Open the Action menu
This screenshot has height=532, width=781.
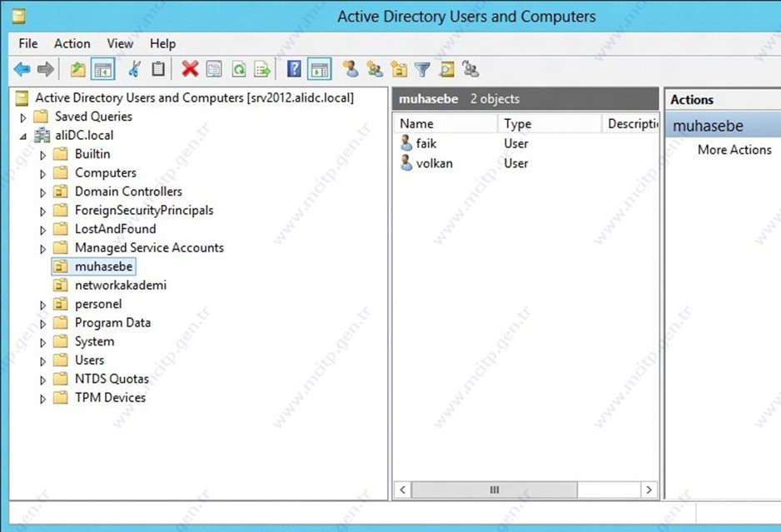click(x=72, y=44)
